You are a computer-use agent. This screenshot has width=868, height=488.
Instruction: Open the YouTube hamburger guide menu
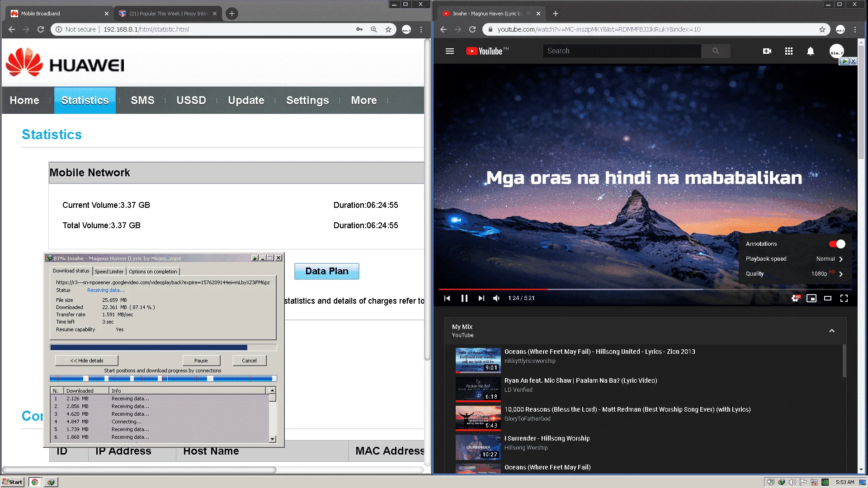coord(449,51)
